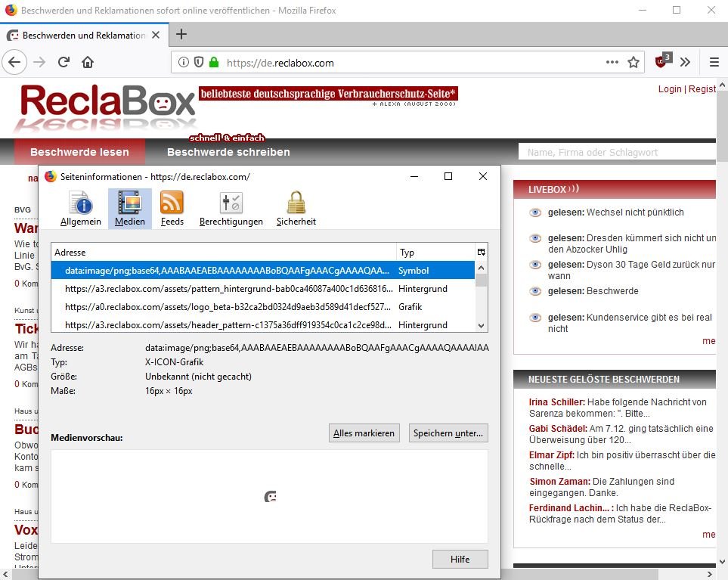The image size is (728, 580).
Task: Click the browser forward arrow
Action: tap(39, 62)
